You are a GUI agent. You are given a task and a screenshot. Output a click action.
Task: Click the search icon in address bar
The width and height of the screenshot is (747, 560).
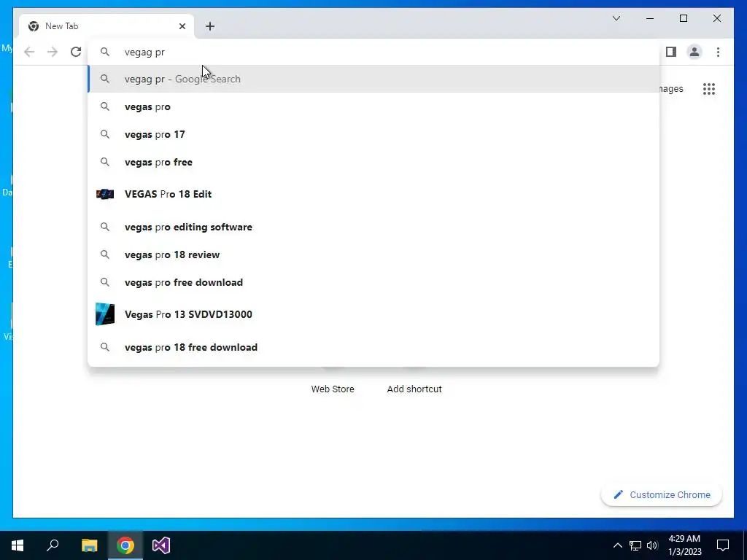(x=105, y=52)
